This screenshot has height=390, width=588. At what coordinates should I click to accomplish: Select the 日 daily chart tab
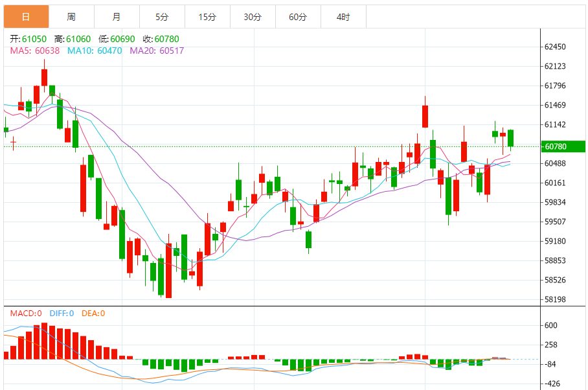point(27,16)
